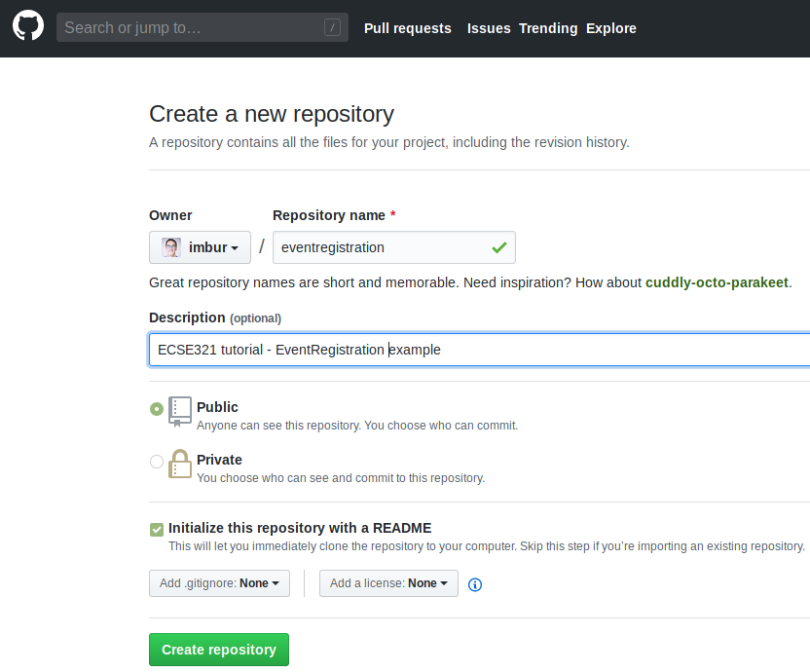Click the imbur user avatar
Image resolution: width=810 pixels, height=672 pixels.
click(171, 247)
